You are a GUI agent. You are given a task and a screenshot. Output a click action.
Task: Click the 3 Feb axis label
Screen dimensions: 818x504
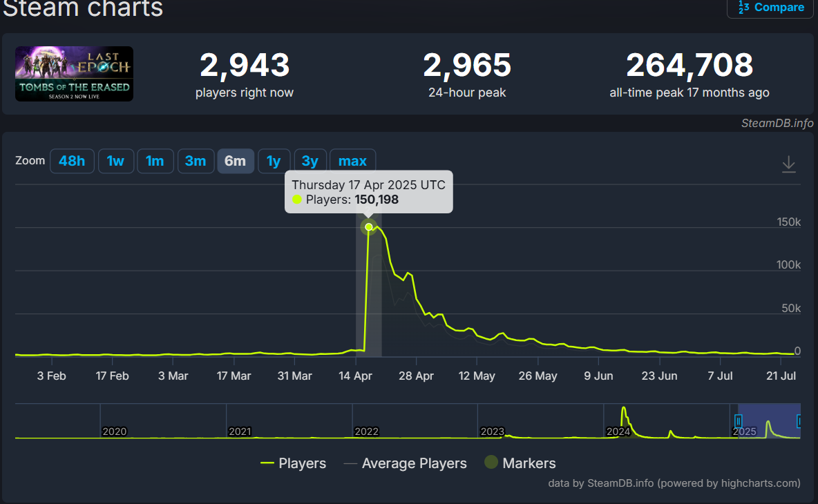tap(52, 376)
